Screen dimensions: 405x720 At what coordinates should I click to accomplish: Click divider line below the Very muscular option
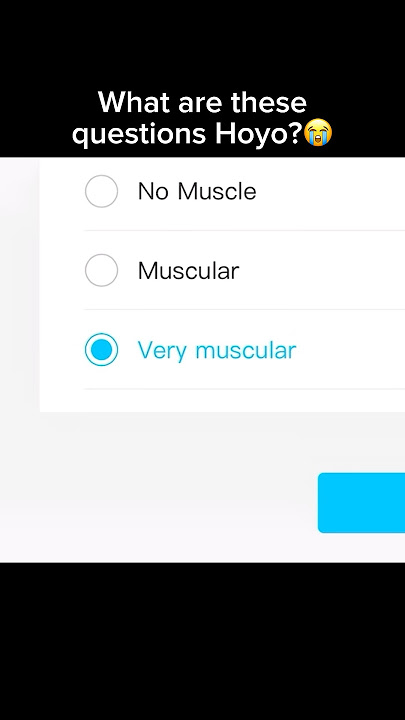pos(244,389)
